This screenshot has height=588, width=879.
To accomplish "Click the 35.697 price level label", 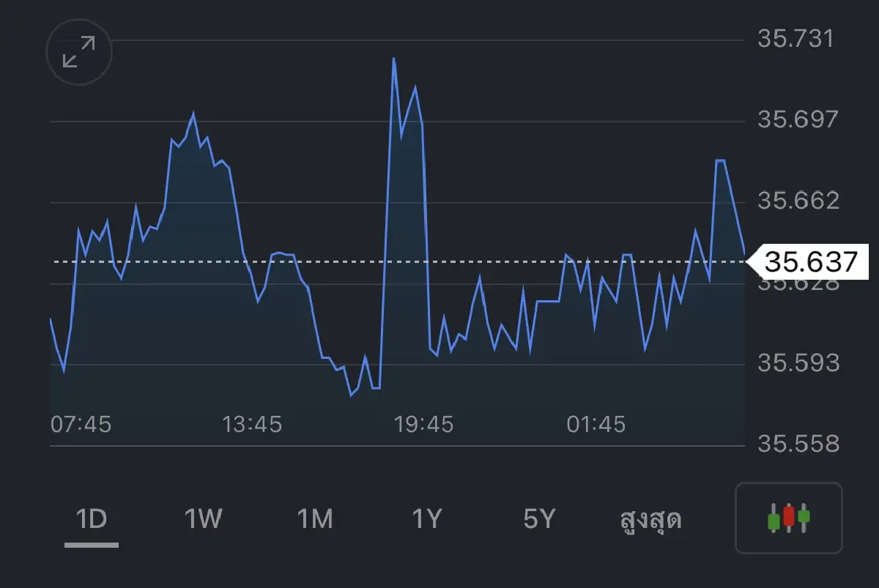I will tap(798, 119).
